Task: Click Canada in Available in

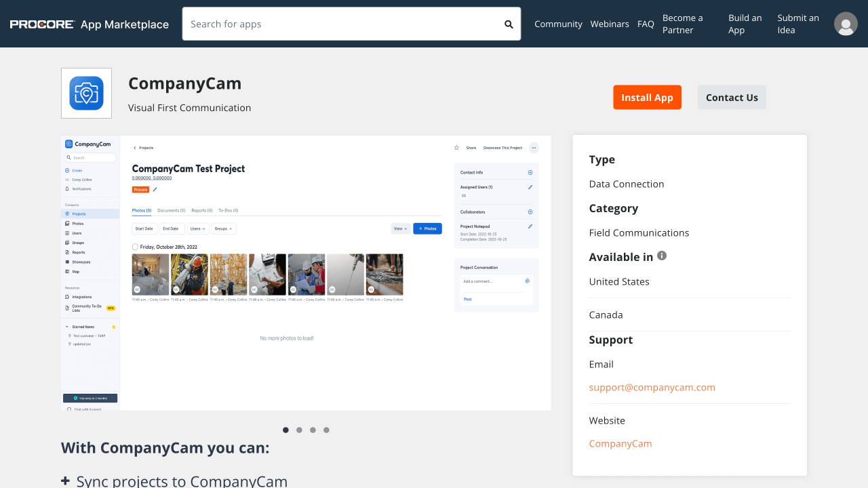Action: [606, 315]
